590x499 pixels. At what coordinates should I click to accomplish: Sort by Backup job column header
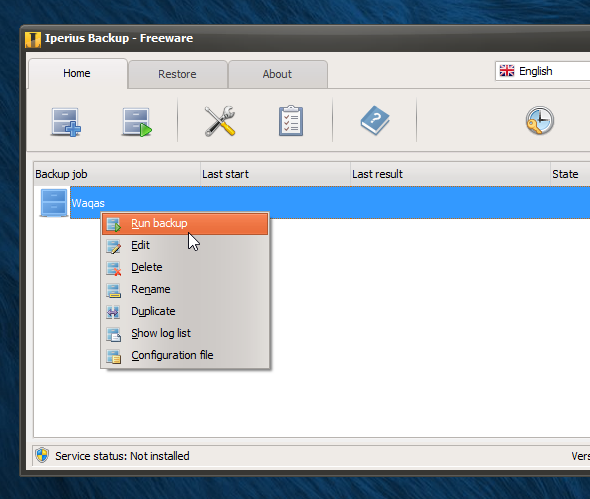(117, 174)
